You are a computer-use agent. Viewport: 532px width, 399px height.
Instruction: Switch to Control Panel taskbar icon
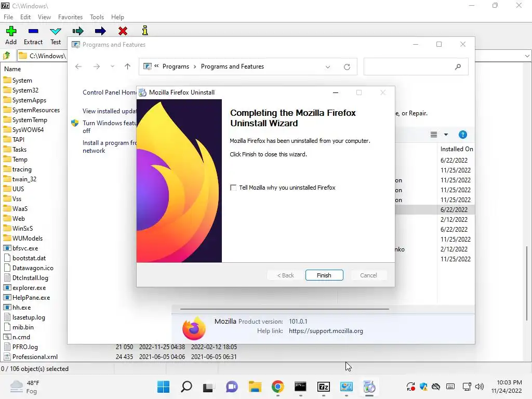click(x=347, y=387)
